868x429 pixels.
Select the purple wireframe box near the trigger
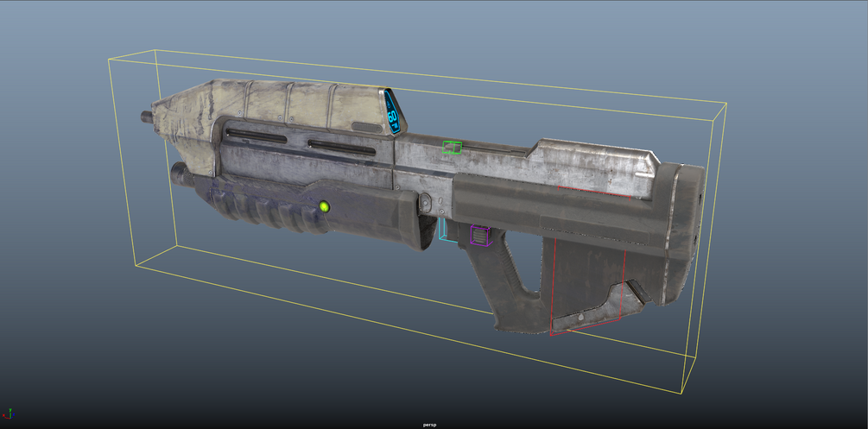481,236
